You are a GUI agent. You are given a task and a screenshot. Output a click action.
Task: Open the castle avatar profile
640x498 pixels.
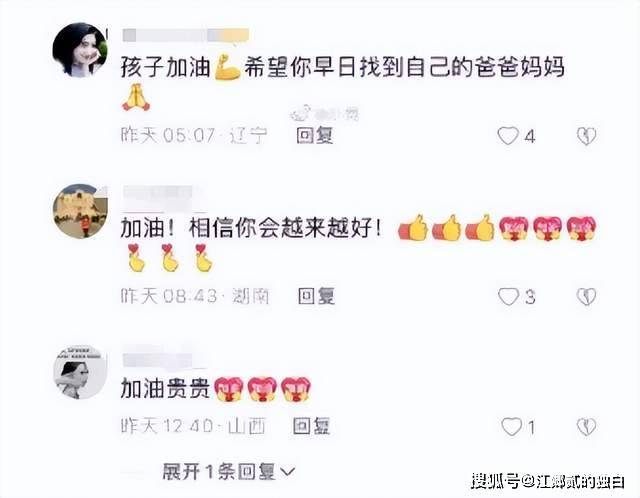80,211
